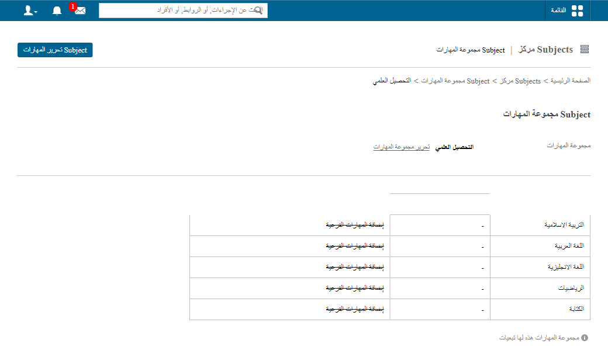Open the notifications bell
Viewport: 608px width, 364px height.
(57, 11)
